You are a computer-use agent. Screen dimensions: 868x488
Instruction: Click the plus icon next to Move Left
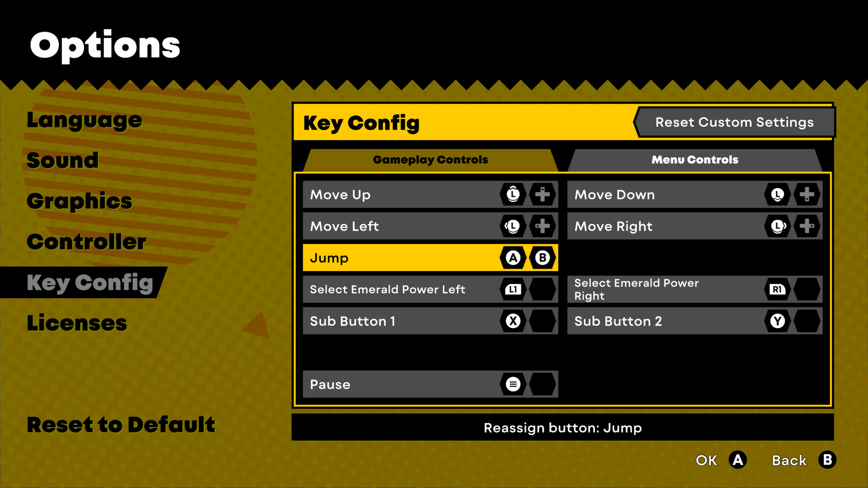coord(541,226)
